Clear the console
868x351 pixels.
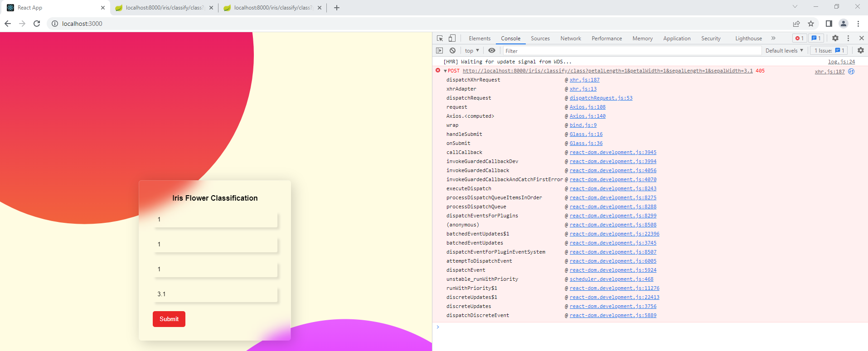tap(452, 51)
